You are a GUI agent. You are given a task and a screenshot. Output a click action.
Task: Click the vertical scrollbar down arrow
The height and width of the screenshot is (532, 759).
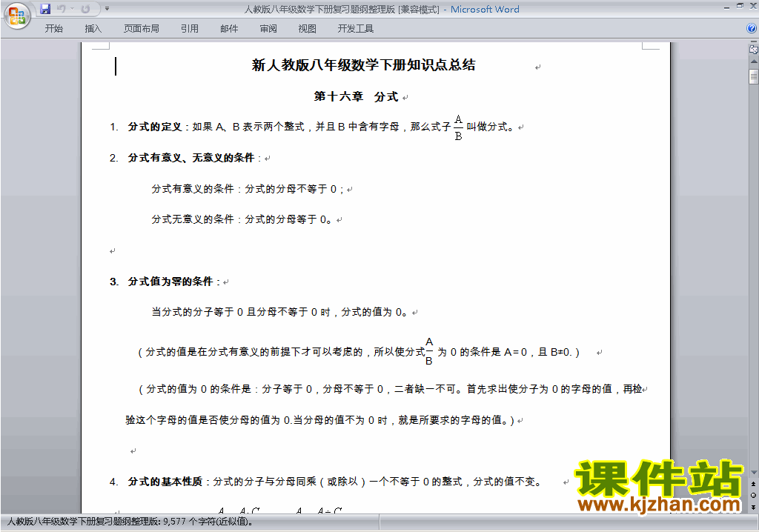[x=754, y=473]
